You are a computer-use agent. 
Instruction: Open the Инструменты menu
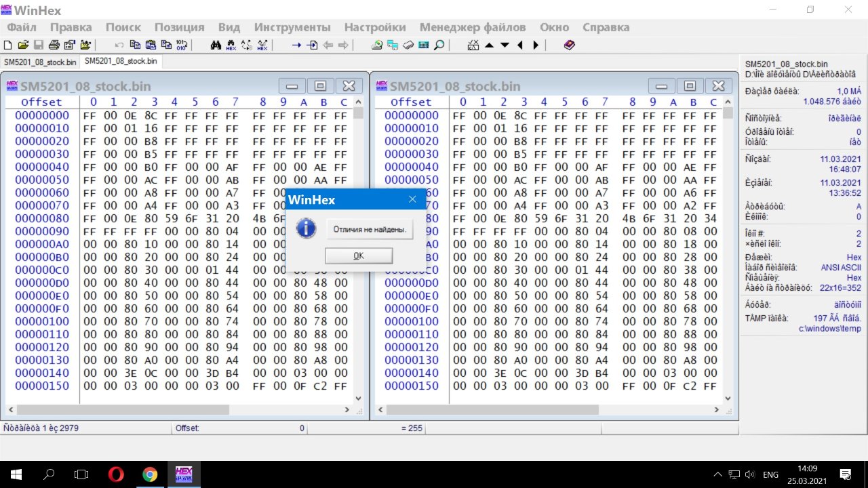(292, 27)
